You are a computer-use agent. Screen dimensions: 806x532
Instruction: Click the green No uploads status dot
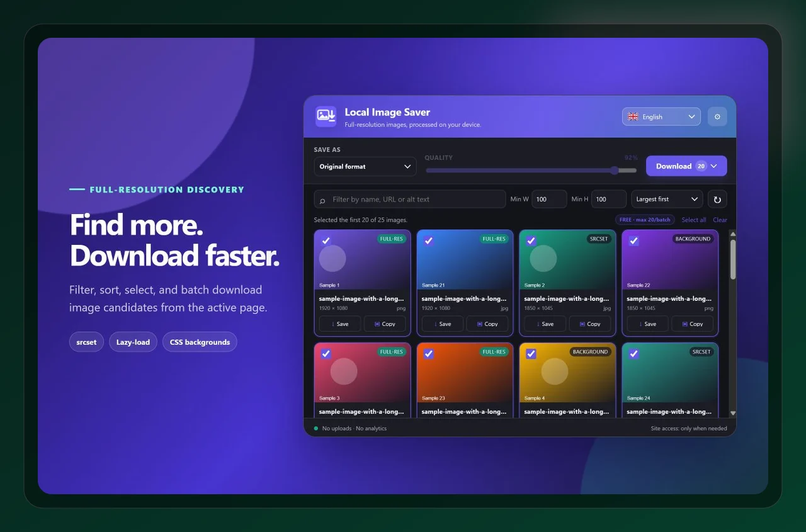point(316,428)
